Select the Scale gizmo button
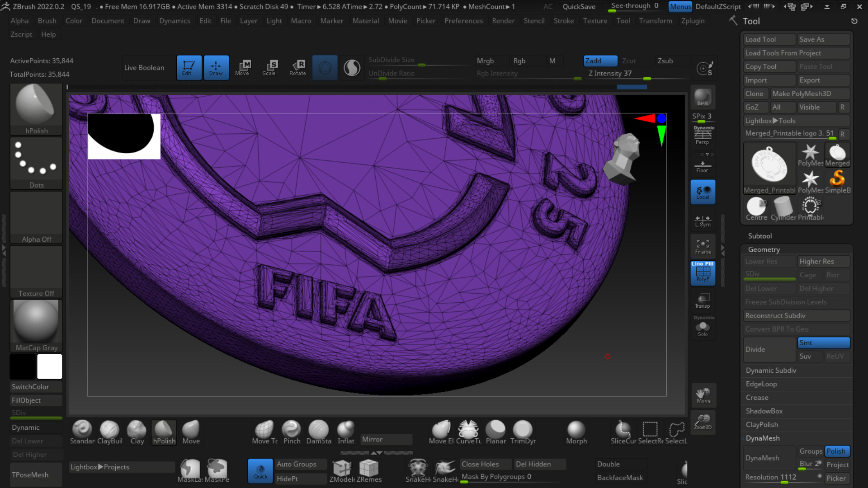The width and height of the screenshot is (868, 488). [x=269, y=68]
